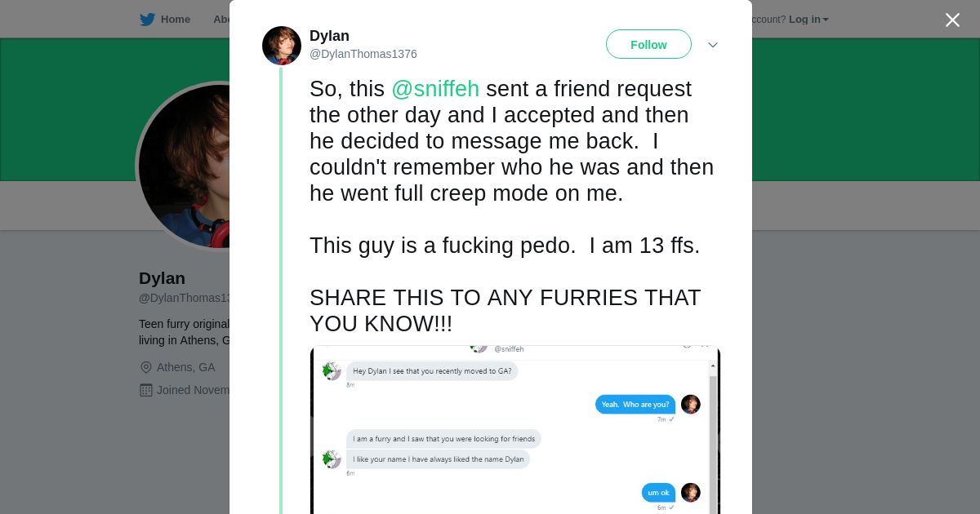This screenshot has width=980, height=514.
Task: Click the scrollbar in the DM screenshot
Action: (x=714, y=424)
